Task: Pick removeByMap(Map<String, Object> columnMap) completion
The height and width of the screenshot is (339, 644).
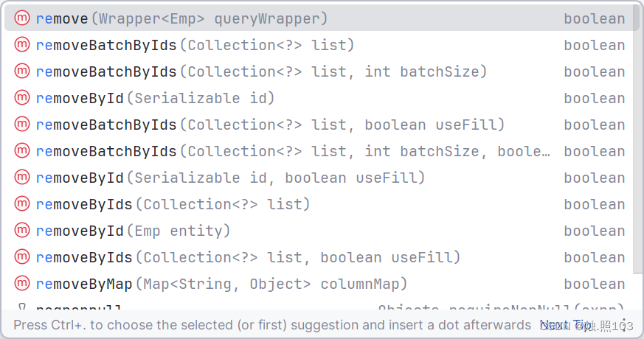Action: pyautogui.click(x=319, y=284)
